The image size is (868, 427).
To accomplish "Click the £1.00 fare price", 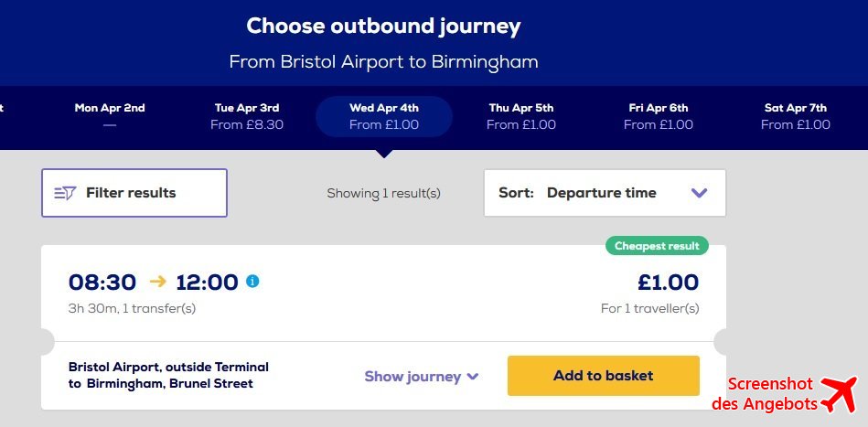I will point(668,283).
